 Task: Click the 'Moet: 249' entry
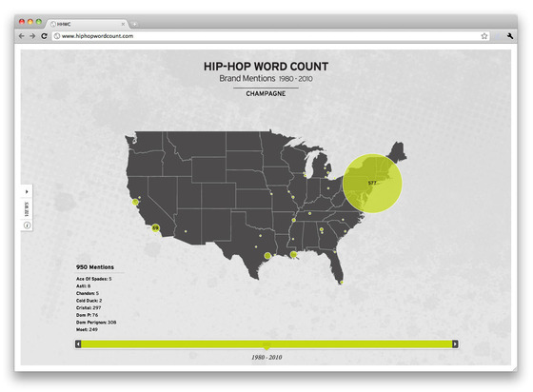tap(87, 329)
